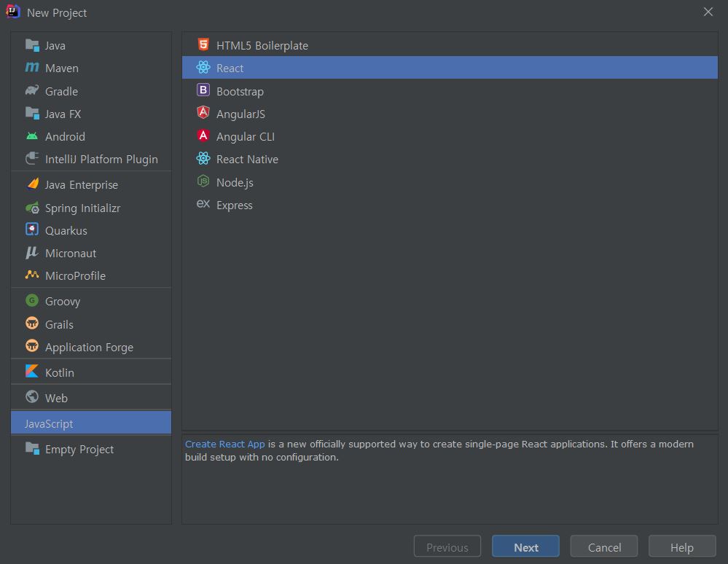Choose the IntelliJ Platform Plugin label
The height and width of the screenshot is (564, 728).
pos(101,160)
